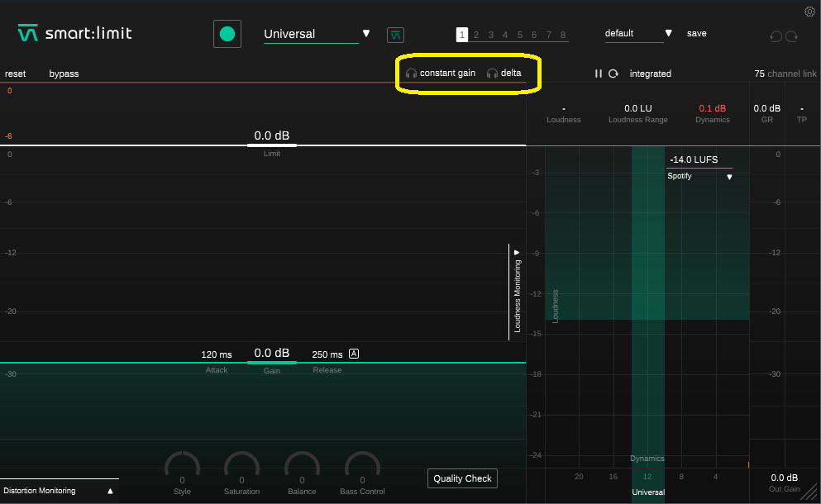The height and width of the screenshot is (504, 821).
Task: Click the 0.0 LU Loudness Range readout
Action: pos(637,108)
